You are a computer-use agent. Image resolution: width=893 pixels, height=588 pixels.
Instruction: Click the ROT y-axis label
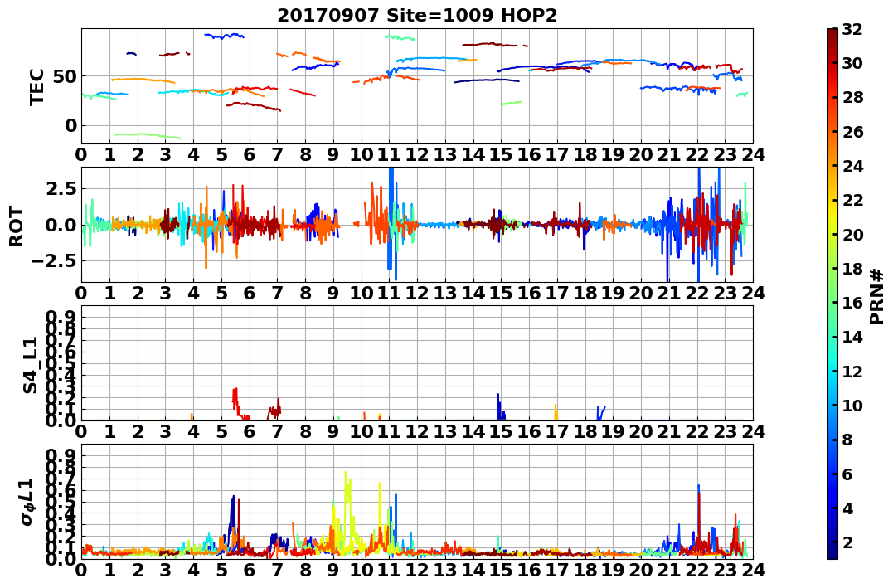[x=17, y=226]
